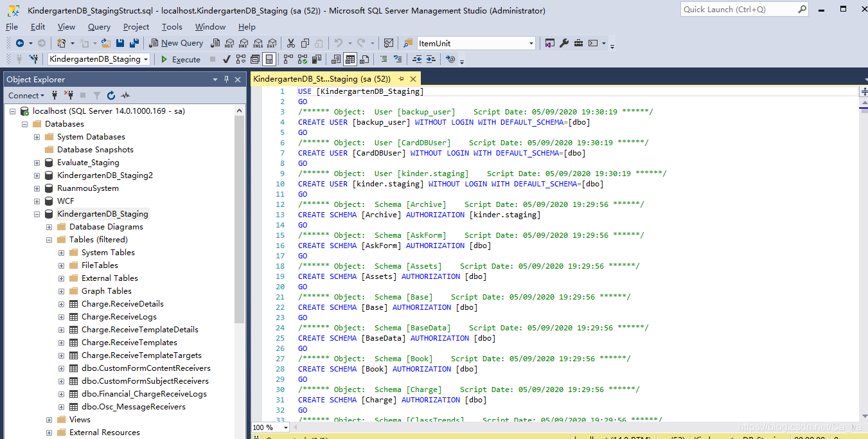Click the Navigate Backward arrow icon
This screenshot has height=439, width=868.
tap(20, 43)
